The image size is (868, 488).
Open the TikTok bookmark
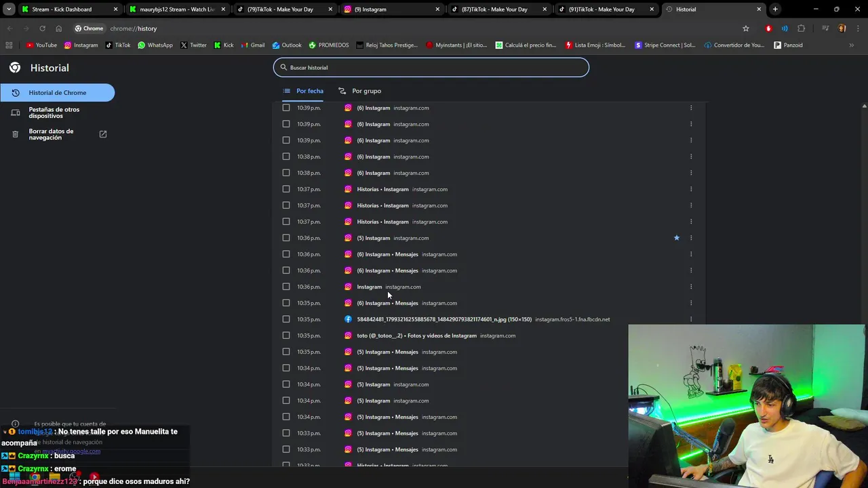118,45
